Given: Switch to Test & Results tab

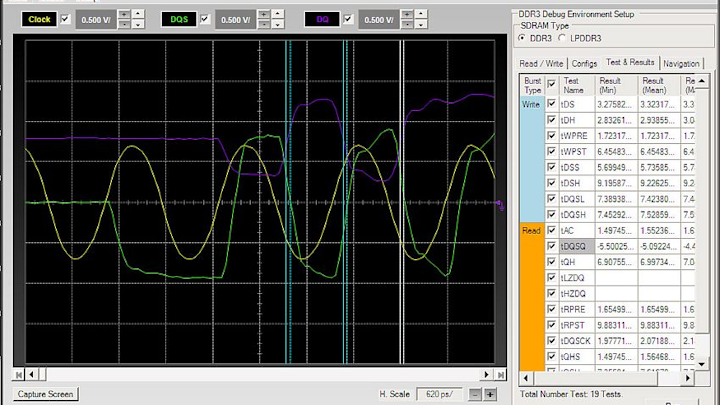Looking at the screenshot, I should click(630, 62).
